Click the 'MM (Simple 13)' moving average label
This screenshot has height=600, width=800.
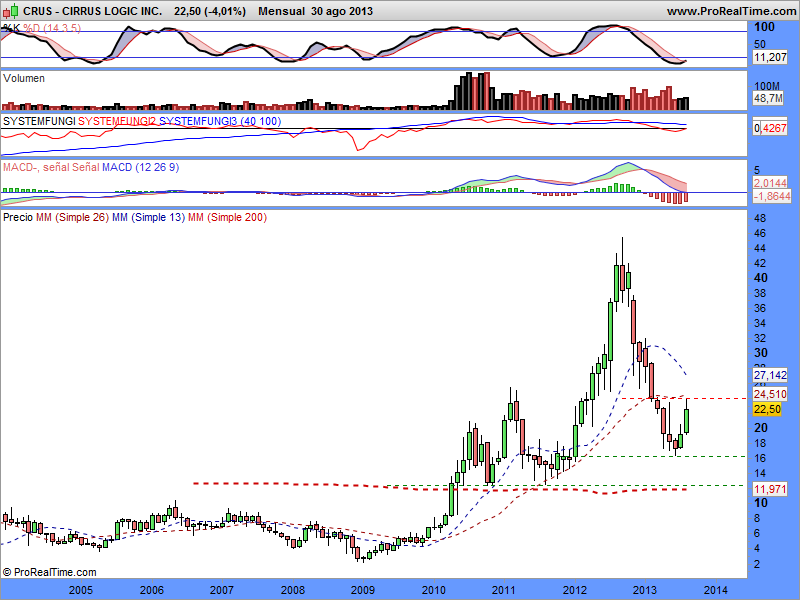coord(148,217)
